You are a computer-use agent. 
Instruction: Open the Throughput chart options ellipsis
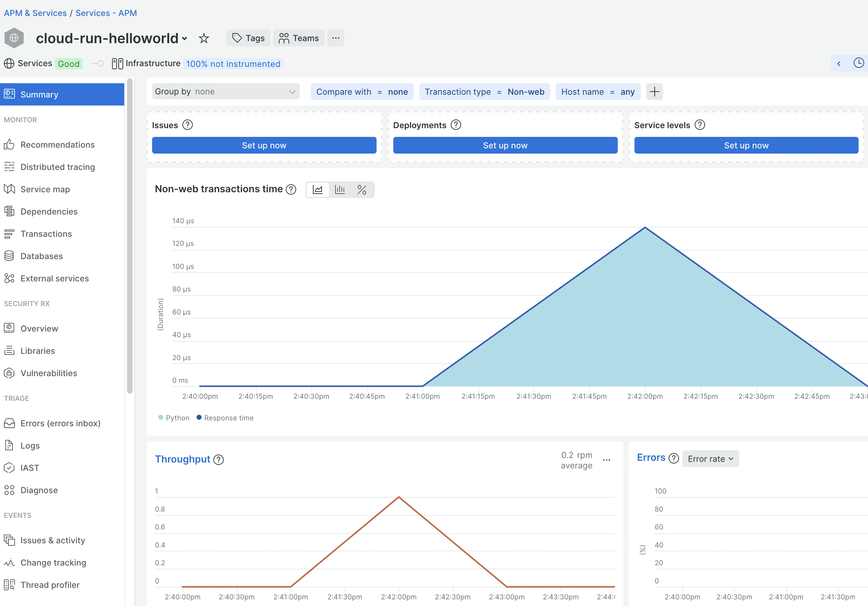pyautogui.click(x=607, y=460)
